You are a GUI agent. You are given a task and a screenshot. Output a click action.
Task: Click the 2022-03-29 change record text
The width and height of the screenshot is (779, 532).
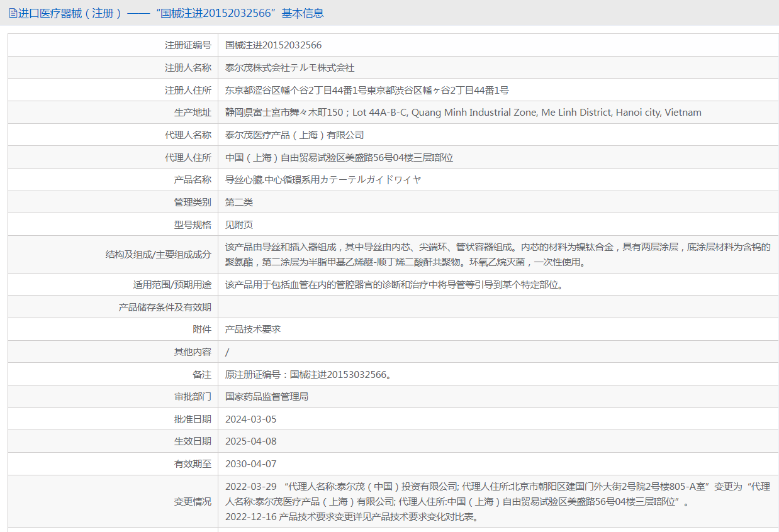click(498, 494)
